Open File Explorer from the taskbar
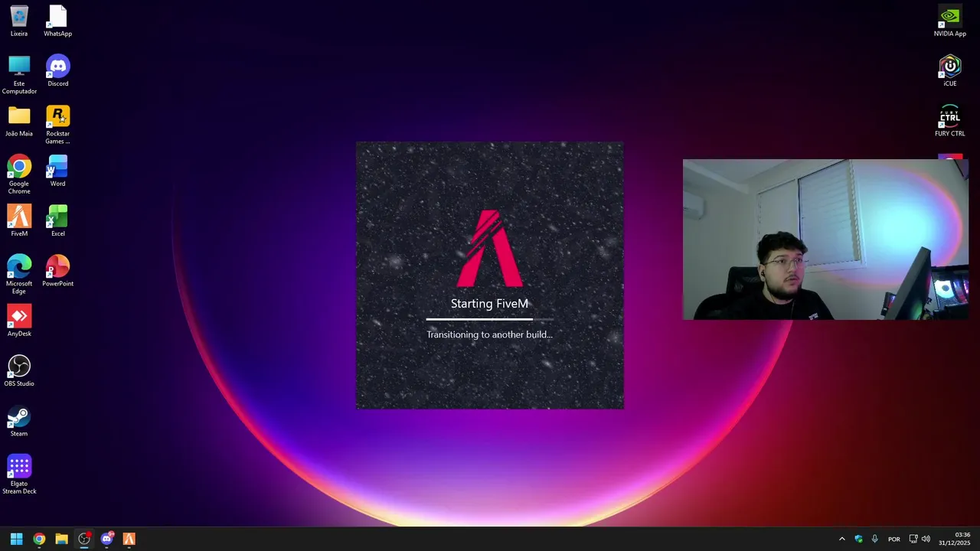The height and width of the screenshot is (551, 980). 61,539
